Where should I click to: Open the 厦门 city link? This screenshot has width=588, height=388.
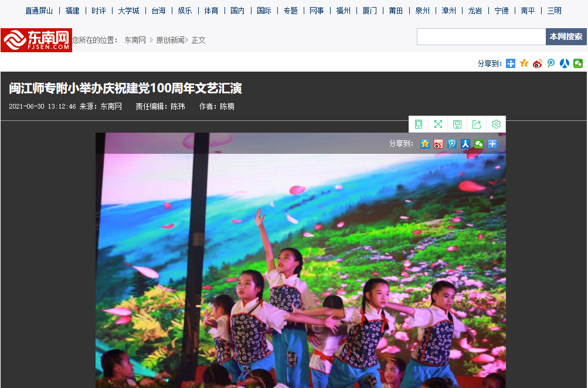[x=370, y=11]
